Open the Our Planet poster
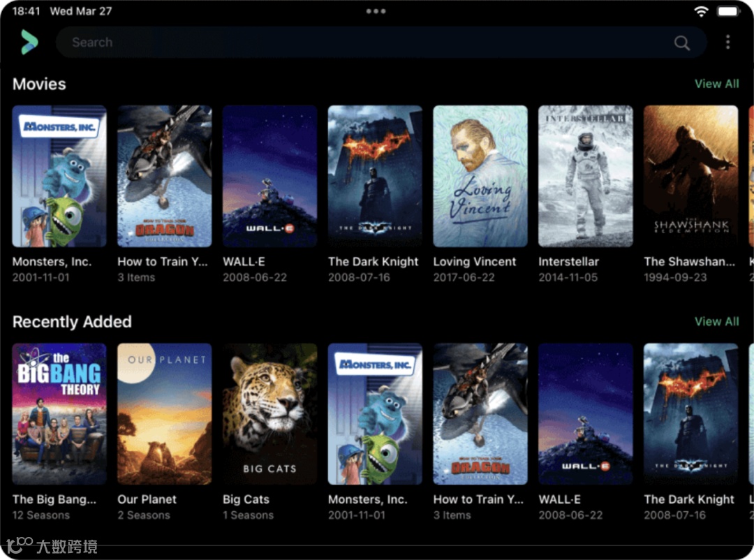The image size is (754, 560). coord(165,414)
